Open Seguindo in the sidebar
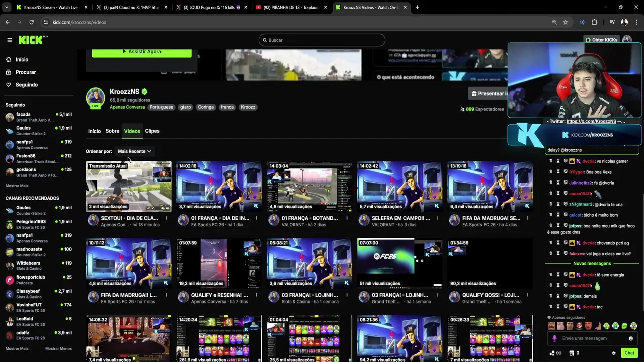 [x=27, y=85]
